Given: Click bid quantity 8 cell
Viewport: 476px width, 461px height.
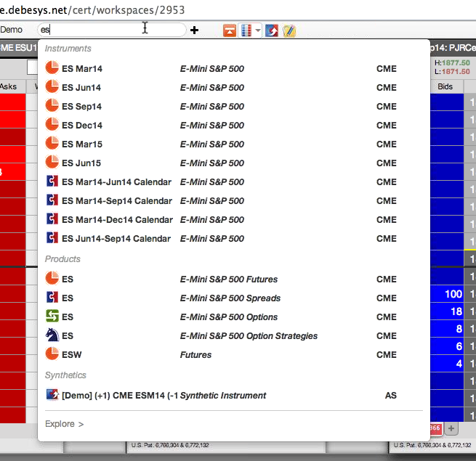Looking at the screenshot, I should click(x=447, y=329).
